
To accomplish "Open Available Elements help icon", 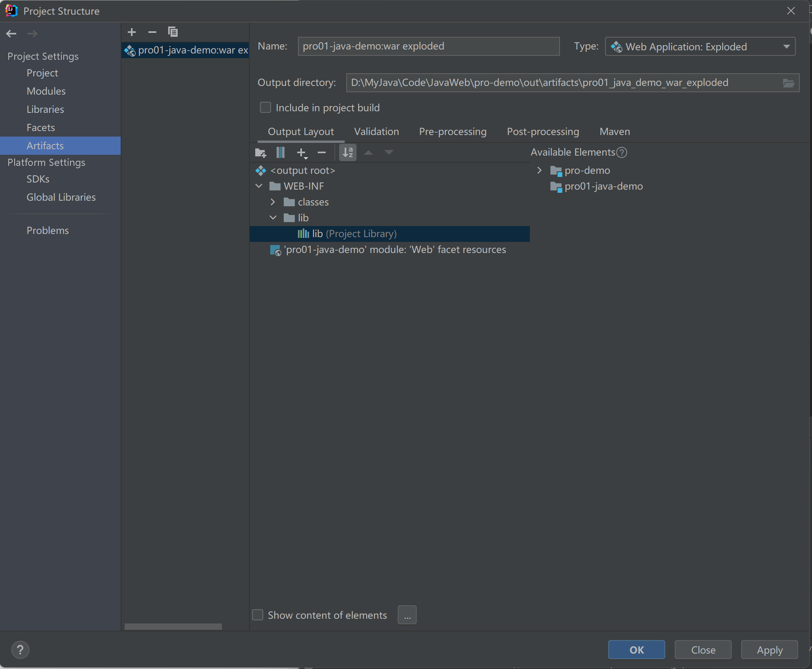I will click(x=622, y=152).
